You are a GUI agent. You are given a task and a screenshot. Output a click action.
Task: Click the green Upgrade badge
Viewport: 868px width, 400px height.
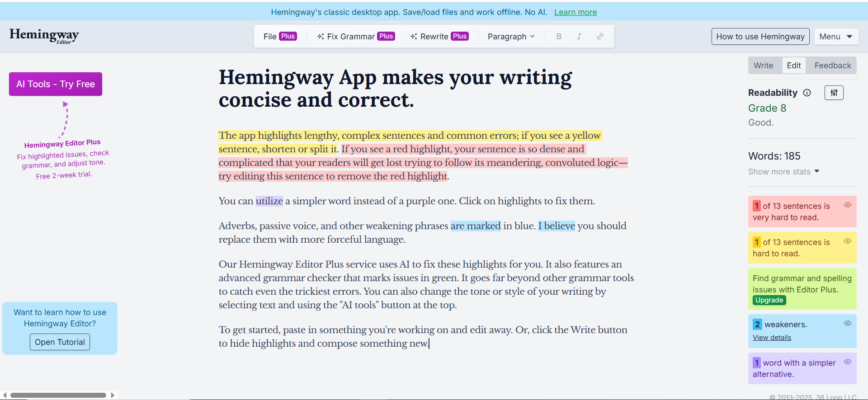(769, 300)
